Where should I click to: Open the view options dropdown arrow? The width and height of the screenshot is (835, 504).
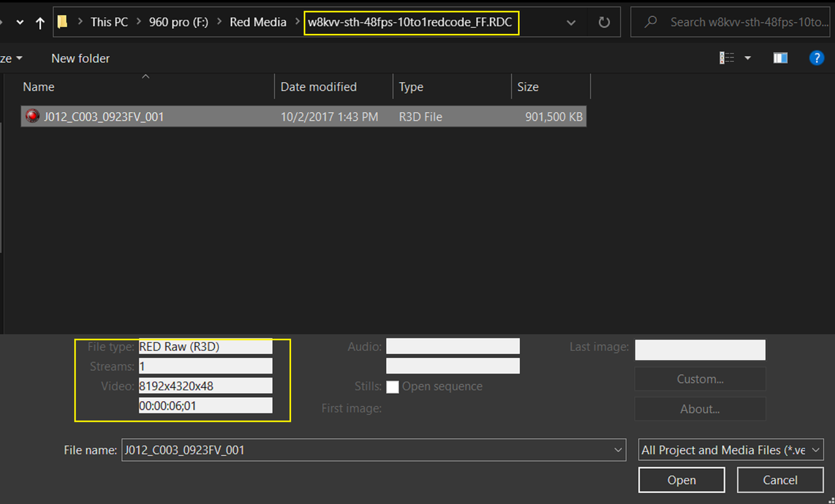[748, 58]
